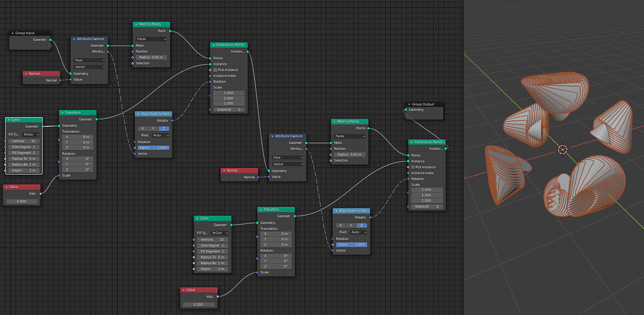Click the Depth 2 m field in the lower Cone
Image resolution: width=644 pixels, height=315 pixels.
point(213,269)
